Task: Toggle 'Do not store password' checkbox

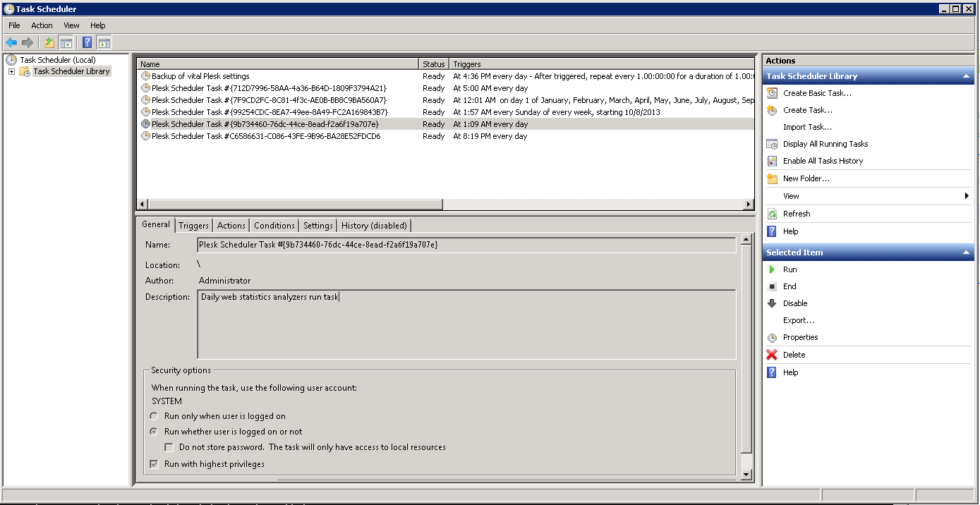Action: 169,447
